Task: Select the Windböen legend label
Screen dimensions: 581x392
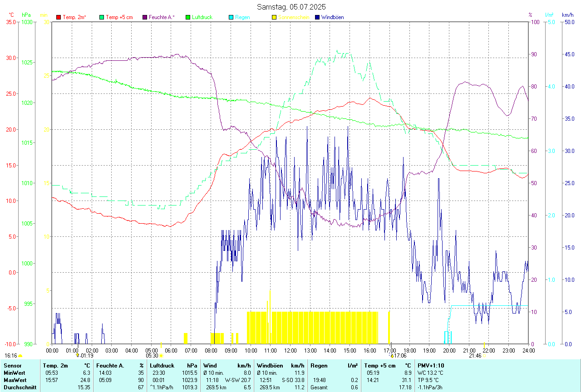Action: point(333,17)
